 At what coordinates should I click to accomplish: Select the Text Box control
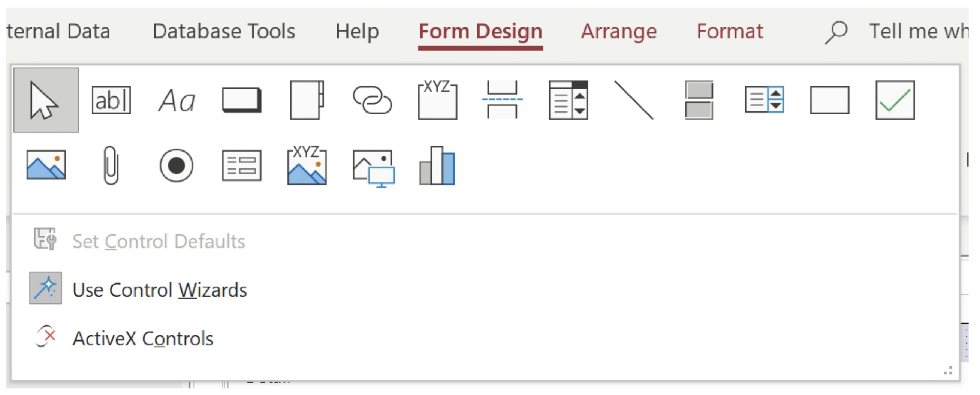111,100
